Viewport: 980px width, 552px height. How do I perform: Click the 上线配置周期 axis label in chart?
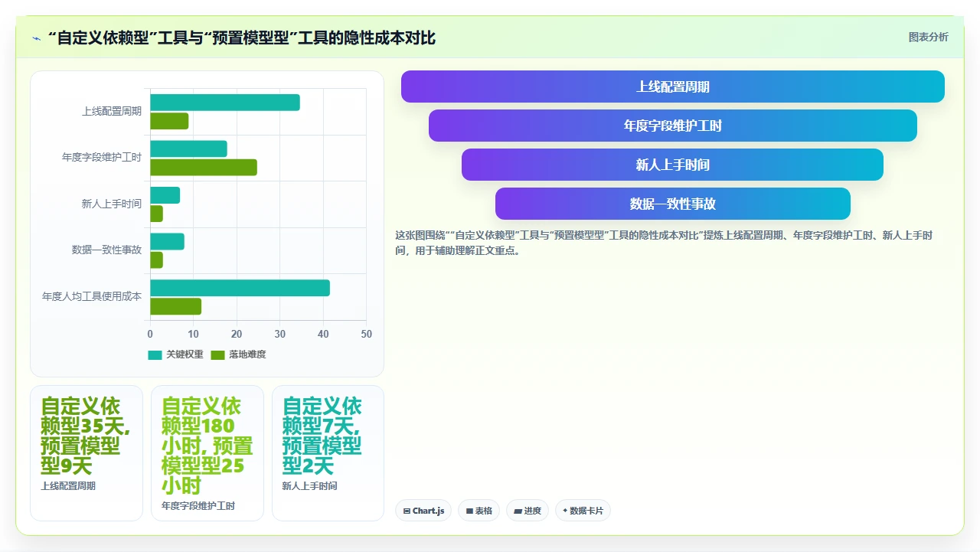112,112
